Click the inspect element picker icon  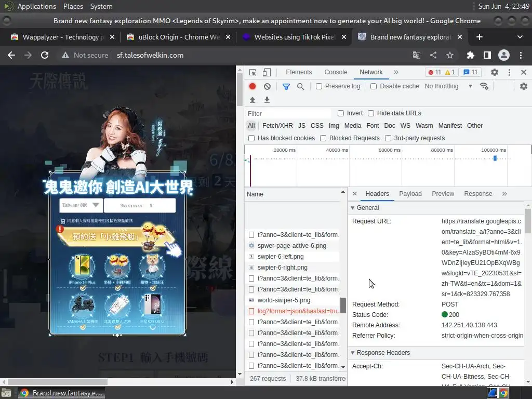[253, 72]
